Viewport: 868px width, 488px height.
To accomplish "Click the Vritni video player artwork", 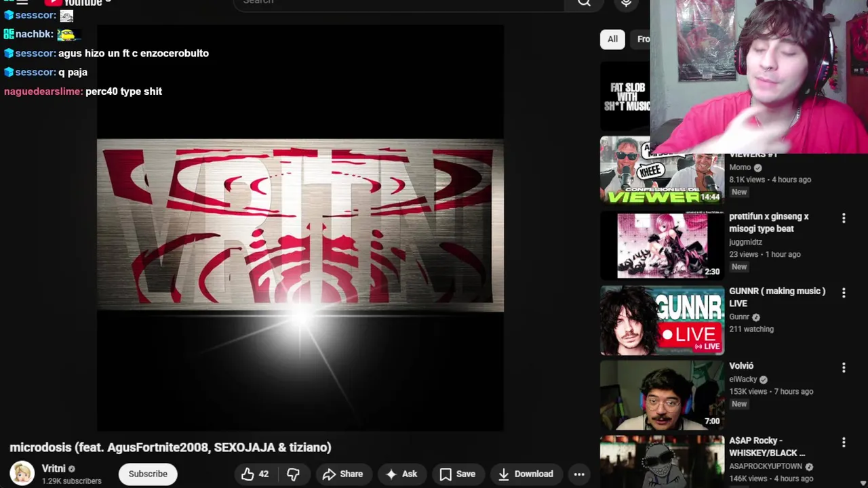I will [x=300, y=227].
